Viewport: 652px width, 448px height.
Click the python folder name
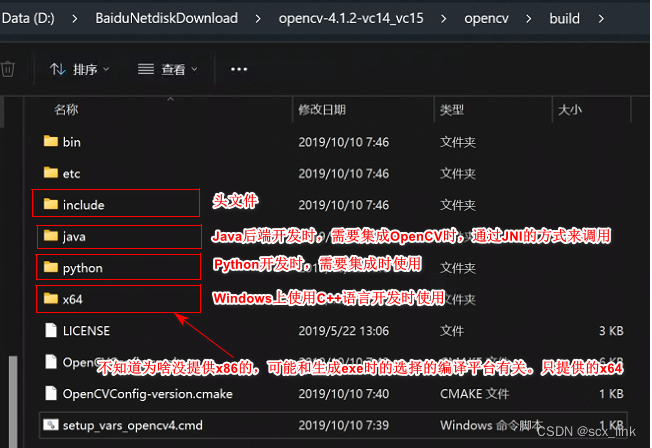click(x=83, y=268)
